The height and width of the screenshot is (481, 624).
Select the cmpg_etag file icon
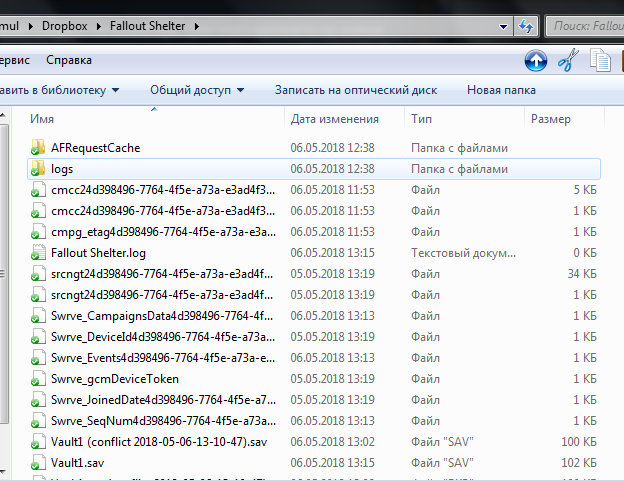coord(37,232)
